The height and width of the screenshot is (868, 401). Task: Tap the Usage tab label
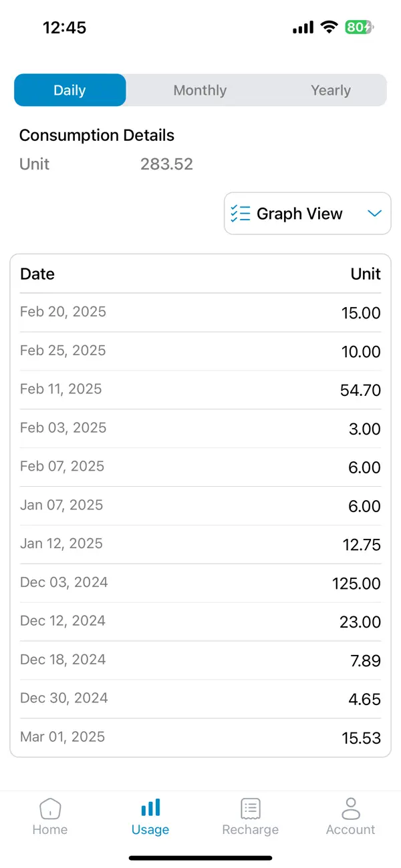150,830
